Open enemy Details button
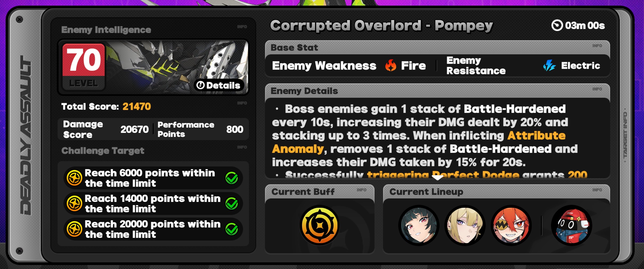Image resolution: width=644 pixels, height=269 pixels. (219, 85)
